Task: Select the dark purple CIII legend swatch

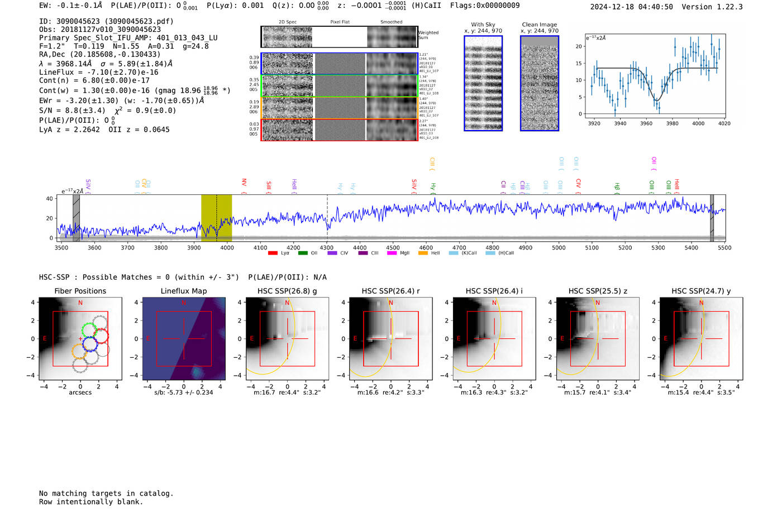Action: 363,253
